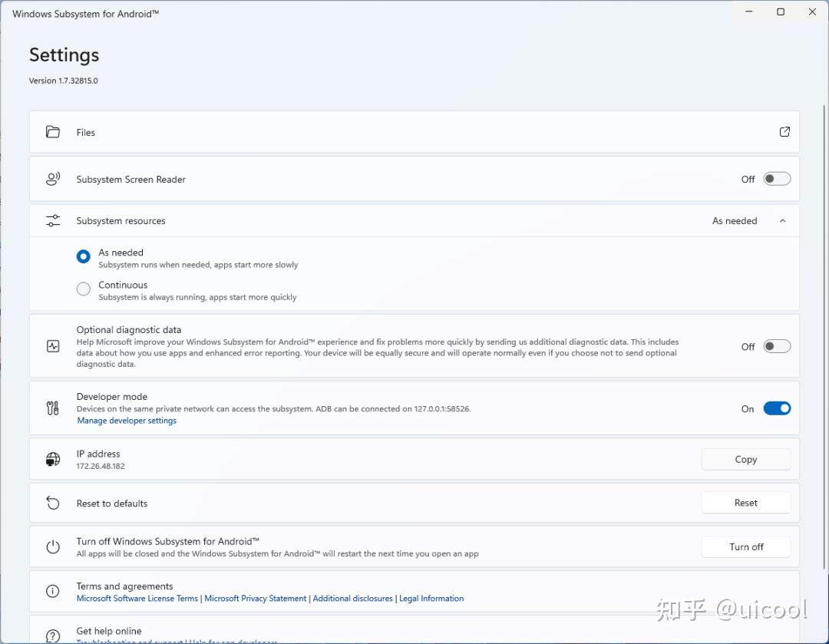Click the Optional diagnostic data icon
The width and height of the screenshot is (829, 644).
click(x=52, y=346)
